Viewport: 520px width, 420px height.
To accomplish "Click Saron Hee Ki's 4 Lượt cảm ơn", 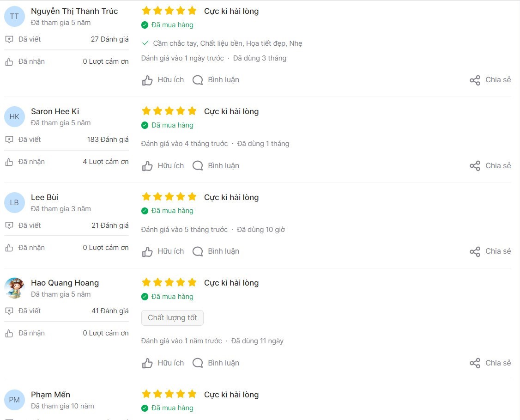I will click(106, 162).
